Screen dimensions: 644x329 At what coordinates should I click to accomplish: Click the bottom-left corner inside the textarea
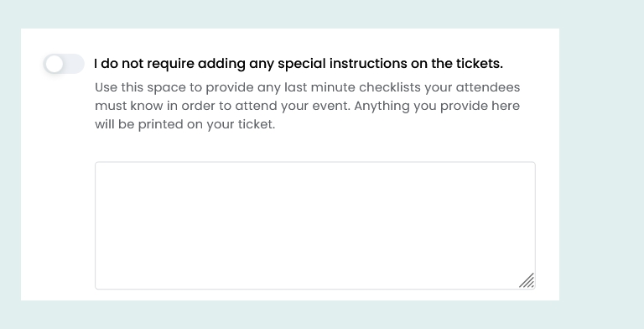point(101,283)
